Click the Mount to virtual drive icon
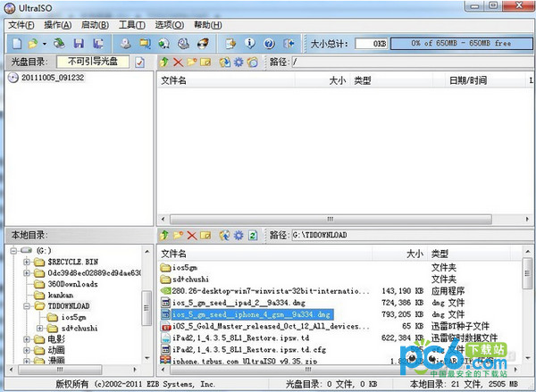Screen dimensions: 536x392 click(183, 44)
